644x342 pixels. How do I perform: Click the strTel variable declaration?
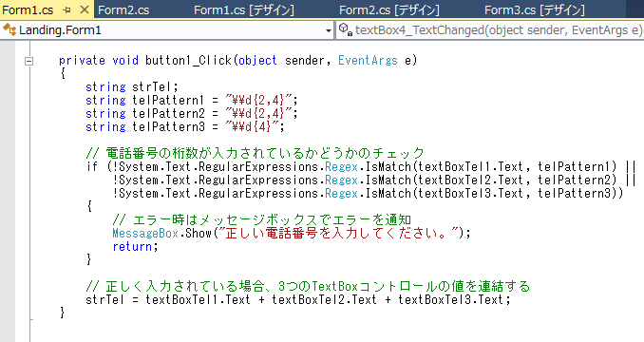132,87
